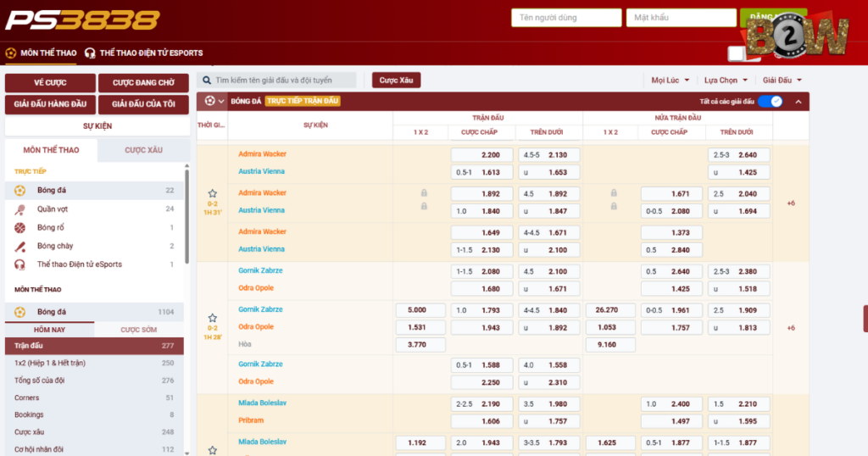Click the Sự Kiện button
Screen dimensions: 868x456
coord(97,126)
